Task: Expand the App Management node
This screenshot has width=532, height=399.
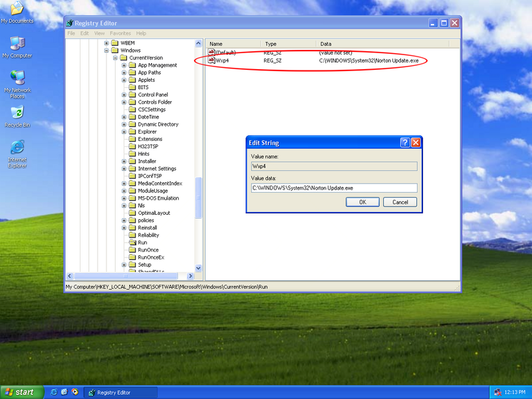Action: click(x=124, y=65)
